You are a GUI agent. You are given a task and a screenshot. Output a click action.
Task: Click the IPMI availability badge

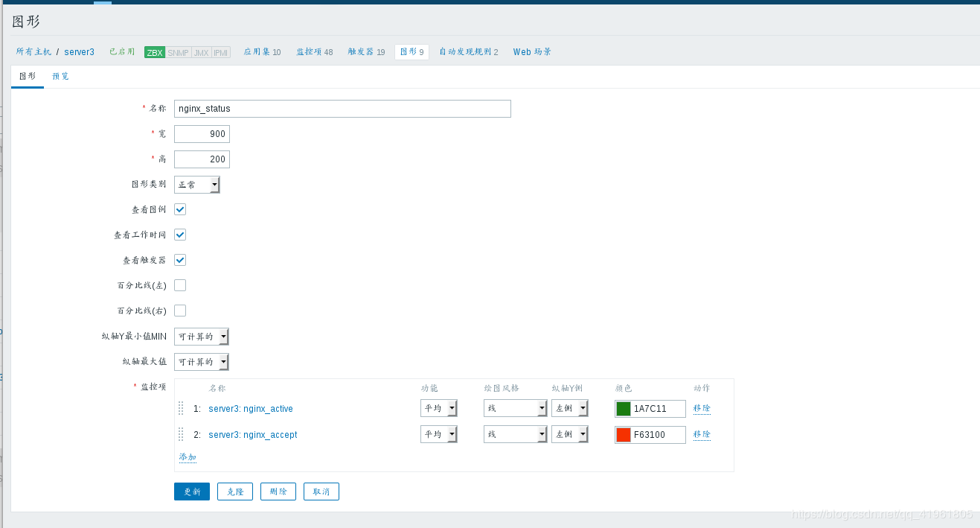(x=221, y=52)
